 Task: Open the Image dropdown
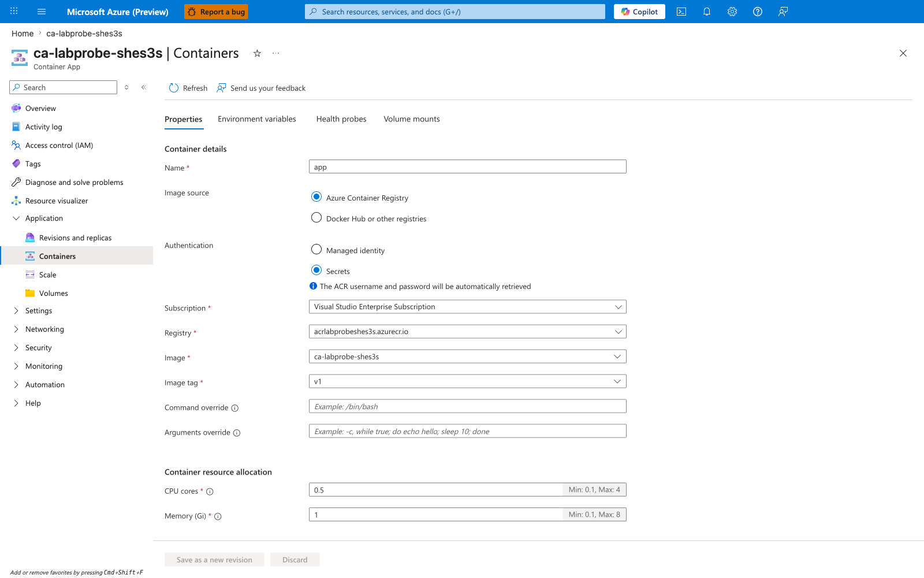pyautogui.click(x=468, y=357)
